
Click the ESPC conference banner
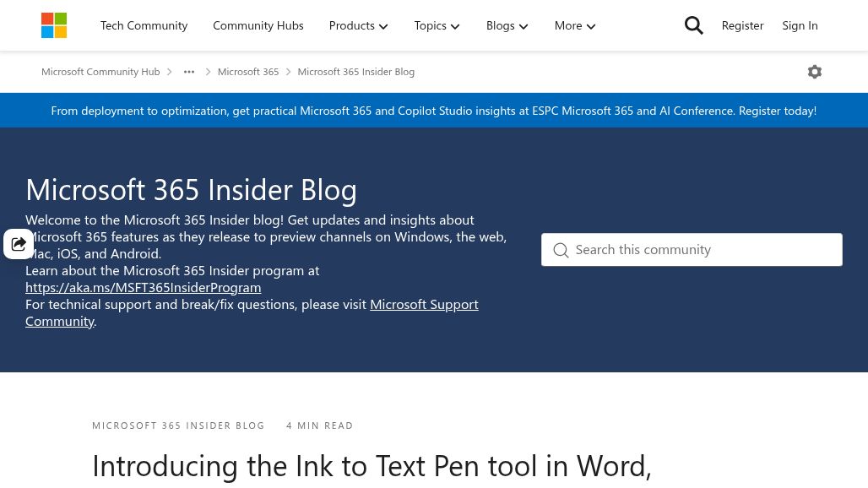(x=434, y=111)
